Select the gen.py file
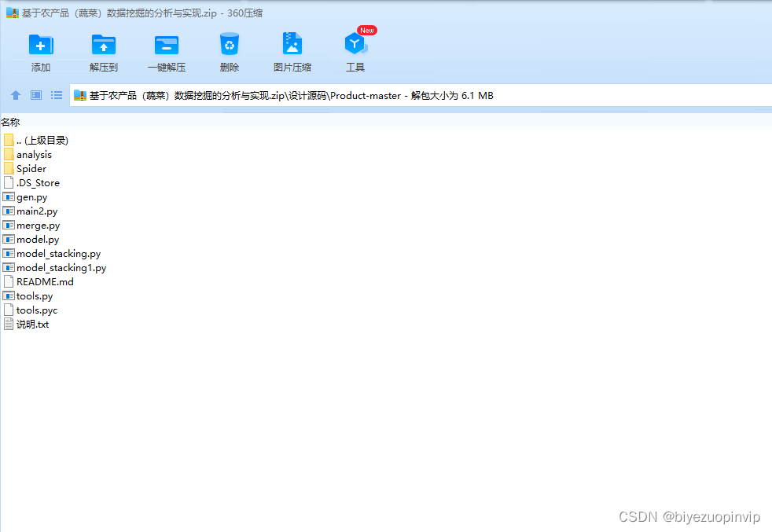This screenshot has height=532, width=772. click(30, 196)
